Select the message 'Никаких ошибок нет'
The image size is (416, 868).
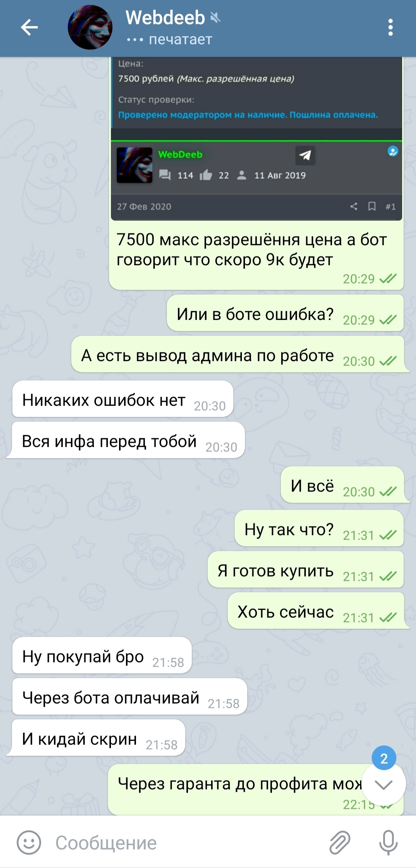(123, 399)
